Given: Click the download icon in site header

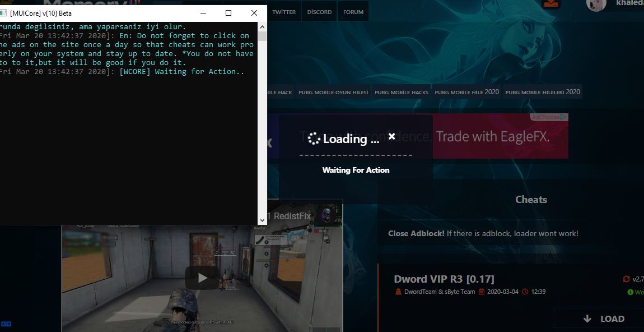Looking at the screenshot, I should pos(552,4).
